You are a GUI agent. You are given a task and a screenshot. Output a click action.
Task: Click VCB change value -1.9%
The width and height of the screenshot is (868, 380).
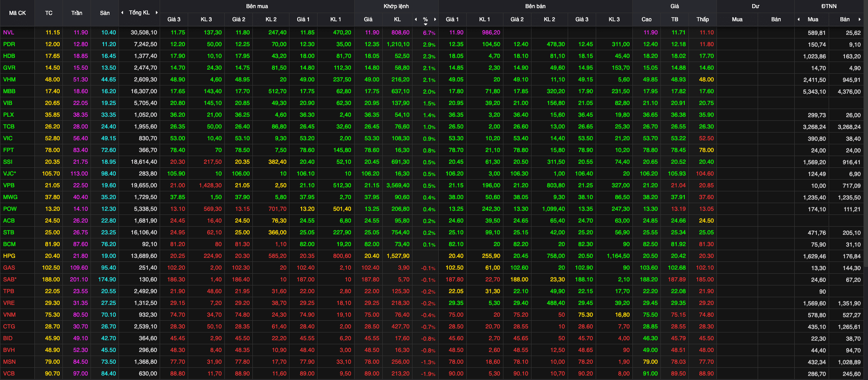pos(428,374)
